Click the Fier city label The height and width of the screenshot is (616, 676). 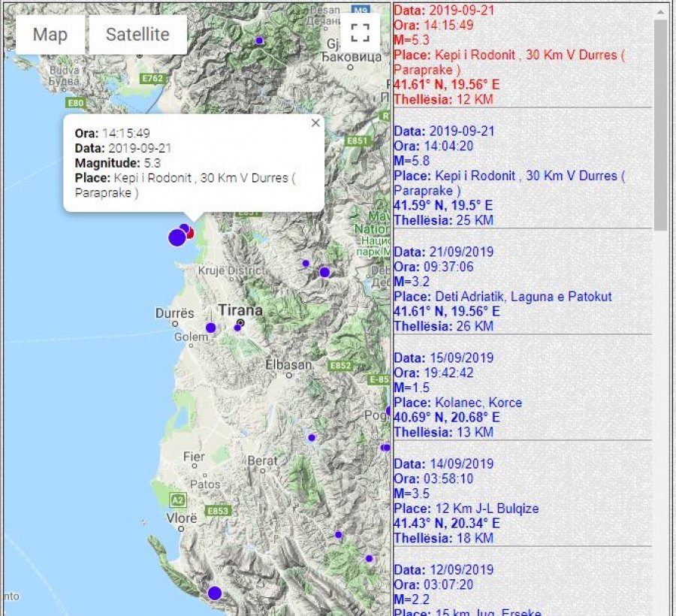click(194, 456)
